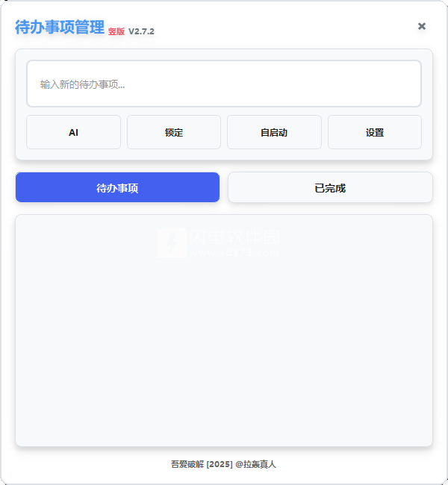Image resolution: width=448 pixels, height=485 pixels.
Task: Click the 吾爱破解 footer credit text
Action: 187,464
